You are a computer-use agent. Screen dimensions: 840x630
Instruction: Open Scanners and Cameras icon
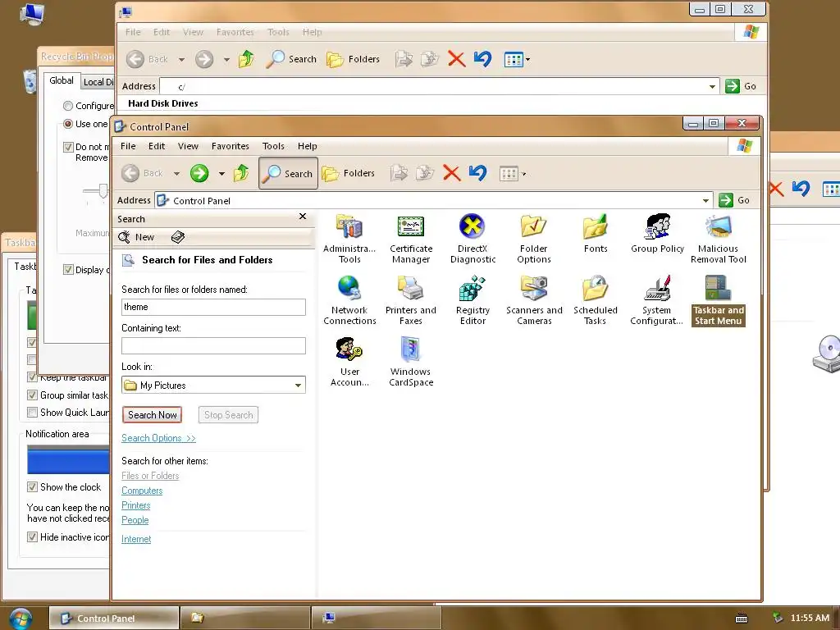coord(534,300)
